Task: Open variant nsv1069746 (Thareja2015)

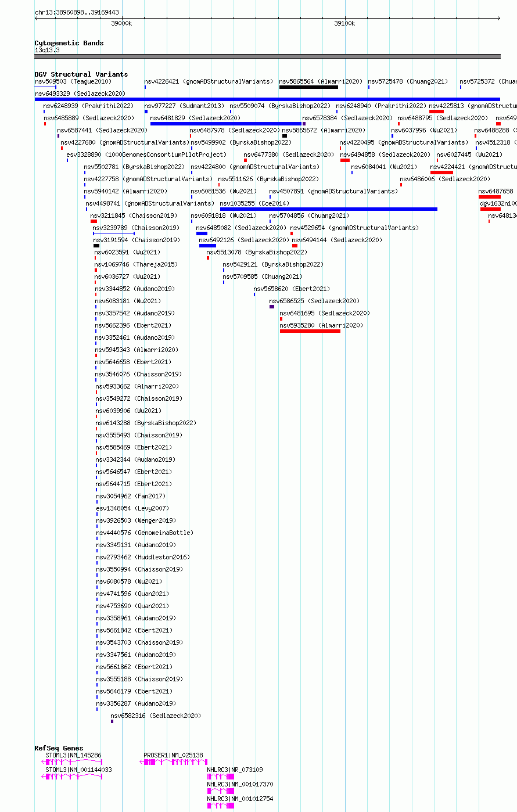Action: 137,265
